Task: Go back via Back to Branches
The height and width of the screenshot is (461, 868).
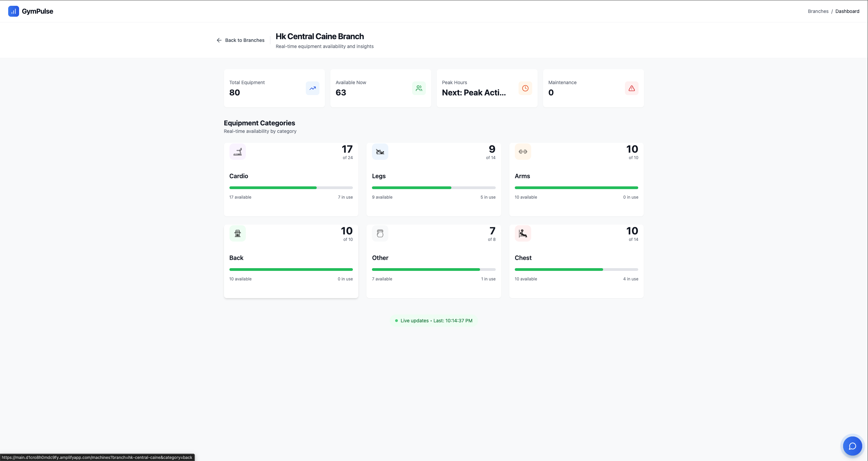Action: click(x=241, y=40)
